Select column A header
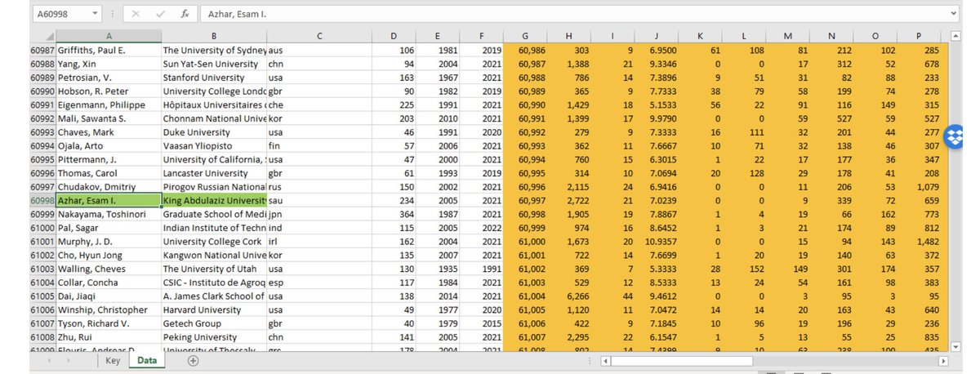The width and height of the screenshot is (980, 374). point(109,36)
